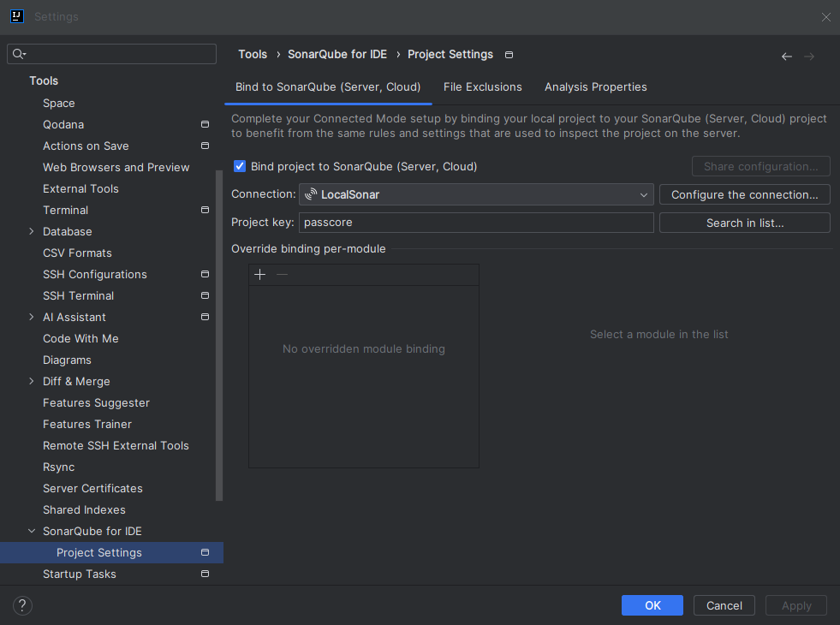This screenshot has width=840, height=625.
Task: Select Tools category in settings tree
Action: [44, 80]
